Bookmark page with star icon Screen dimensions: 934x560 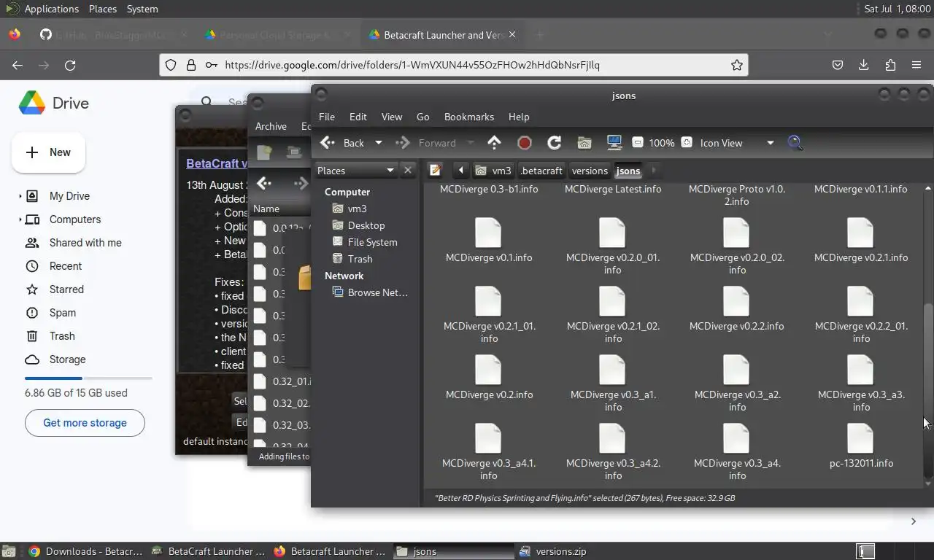click(737, 65)
